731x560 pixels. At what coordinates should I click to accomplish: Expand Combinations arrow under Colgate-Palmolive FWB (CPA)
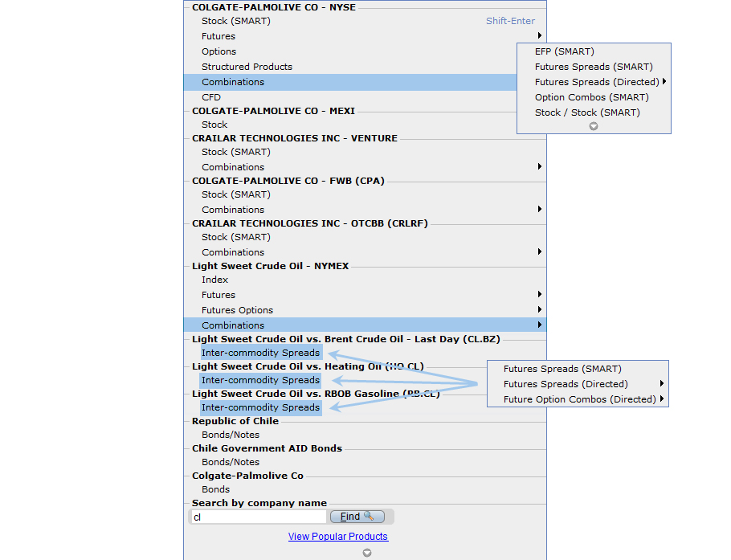coord(539,209)
